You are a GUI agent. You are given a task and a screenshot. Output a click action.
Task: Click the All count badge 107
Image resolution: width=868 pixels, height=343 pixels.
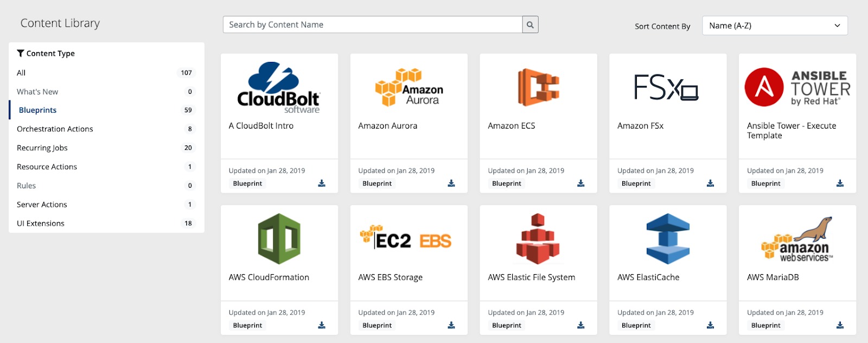click(187, 73)
